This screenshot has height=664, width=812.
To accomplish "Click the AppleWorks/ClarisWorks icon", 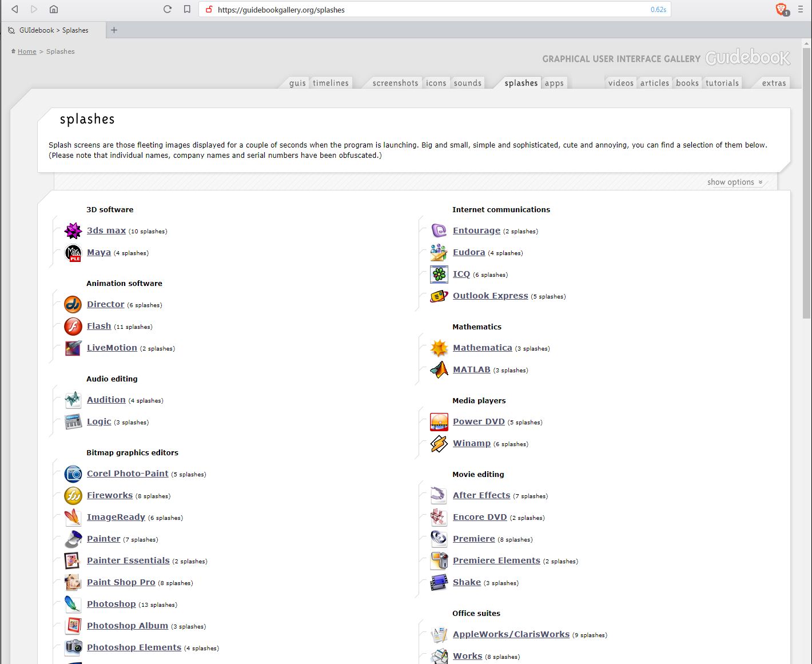I will pyautogui.click(x=439, y=635).
